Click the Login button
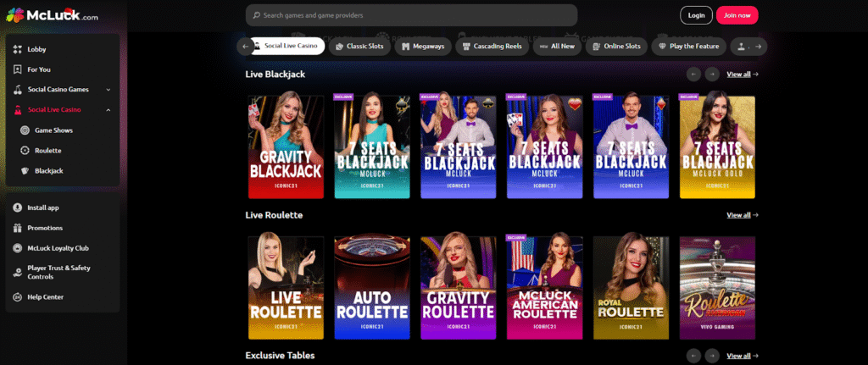 (697, 15)
